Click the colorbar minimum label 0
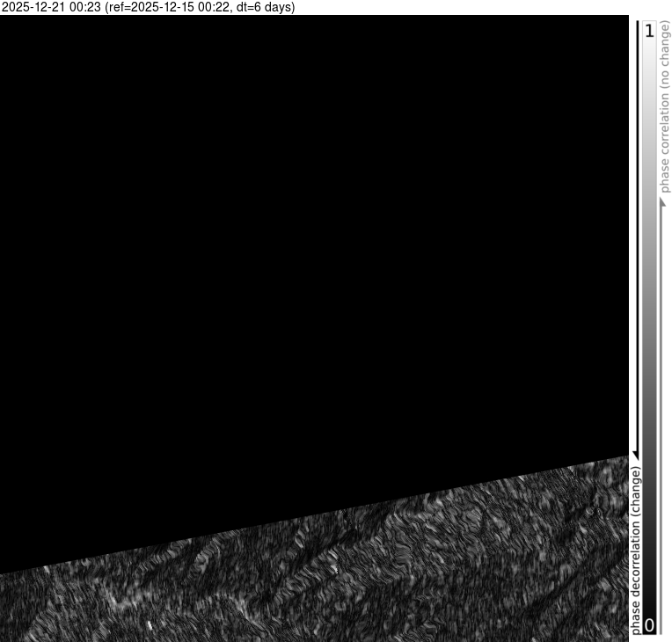This screenshot has height=642, width=672. point(649,625)
